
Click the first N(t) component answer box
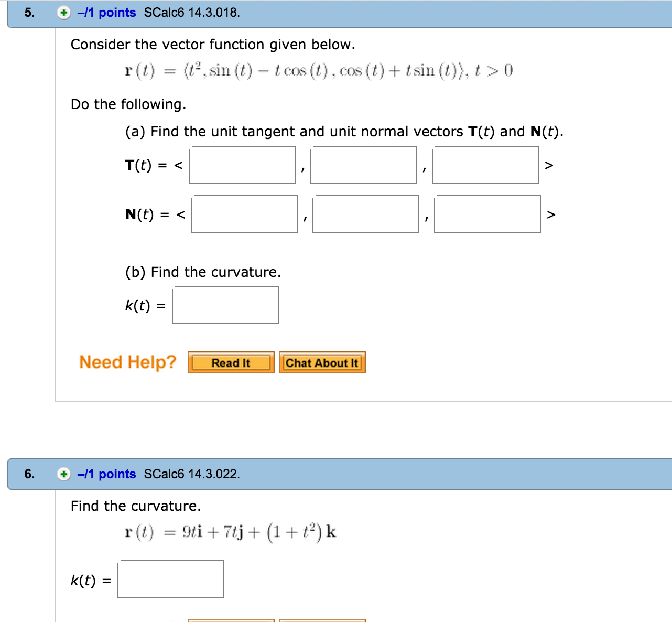click(244, 214)
